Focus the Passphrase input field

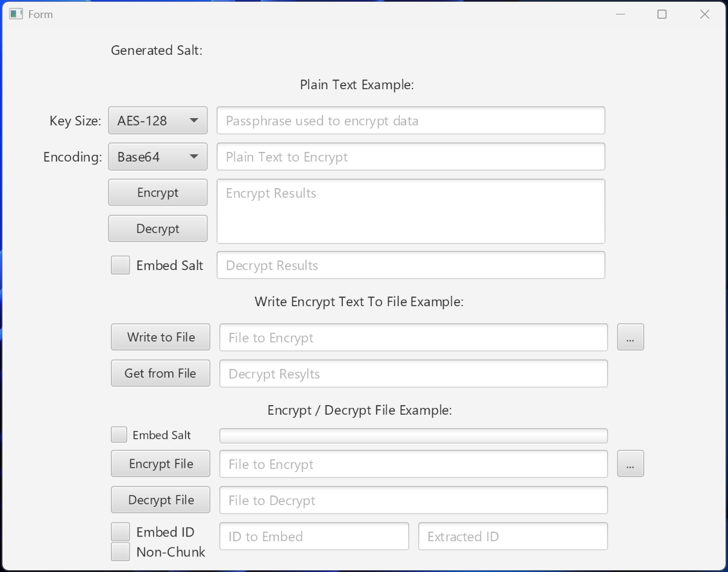[411, 121]
